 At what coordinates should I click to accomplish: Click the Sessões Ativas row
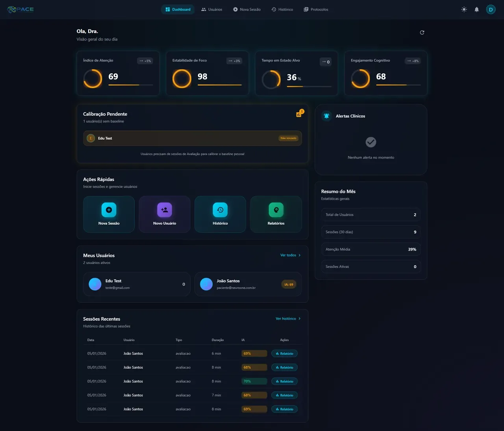click(371, 266)
